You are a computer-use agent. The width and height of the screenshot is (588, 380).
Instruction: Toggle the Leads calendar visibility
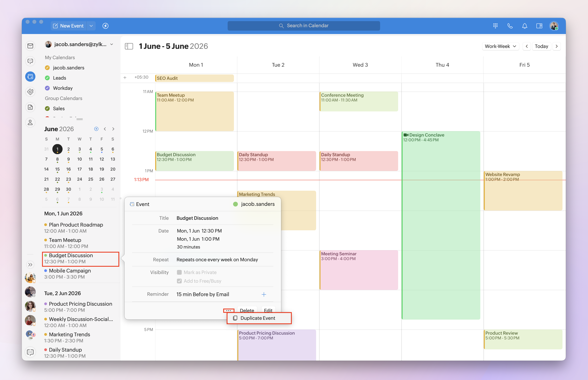47,78
